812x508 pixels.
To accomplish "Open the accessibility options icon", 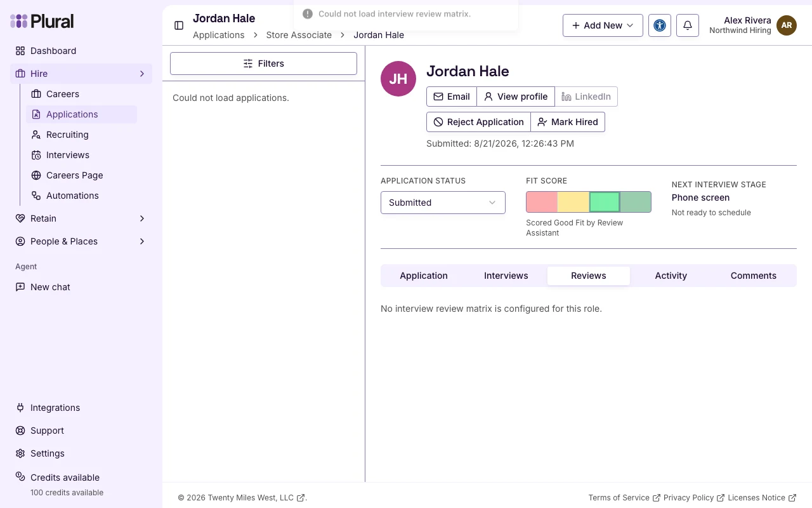I will [660, 25].
